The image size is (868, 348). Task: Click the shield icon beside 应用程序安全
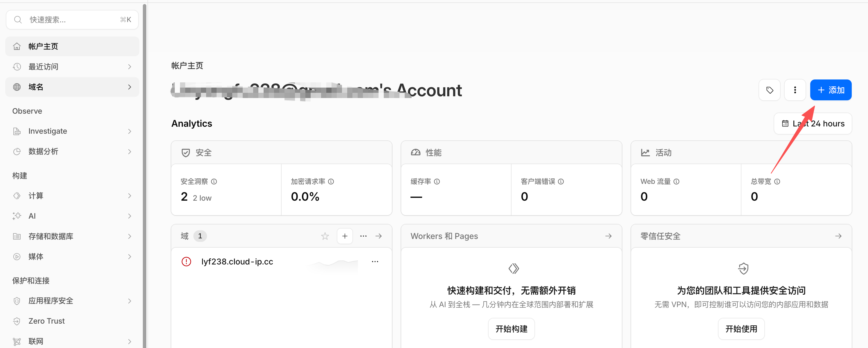coord(17,301)
